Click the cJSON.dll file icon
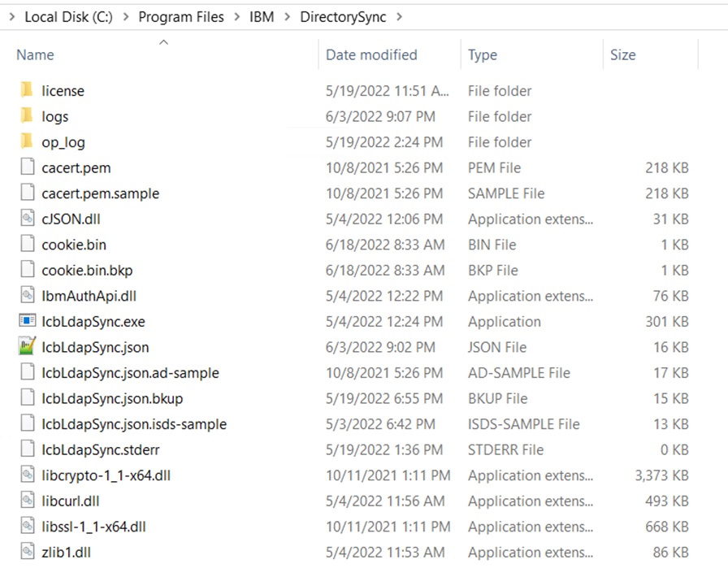Screen dimensions: 728x577 click(x=28, y=218)
